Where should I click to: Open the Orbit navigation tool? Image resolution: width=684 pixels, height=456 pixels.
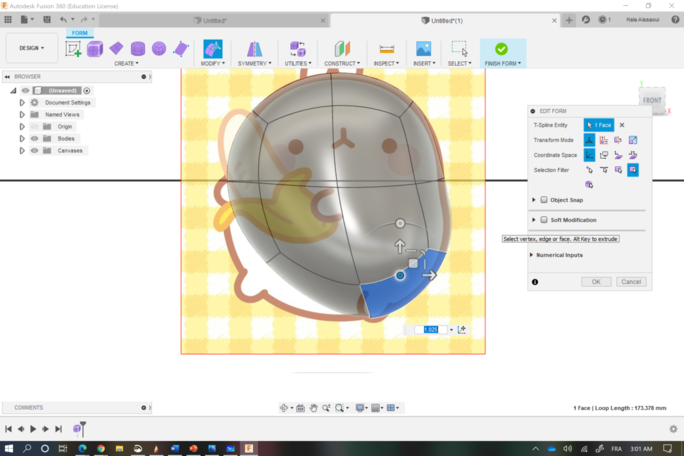click(x=284, y=408)
